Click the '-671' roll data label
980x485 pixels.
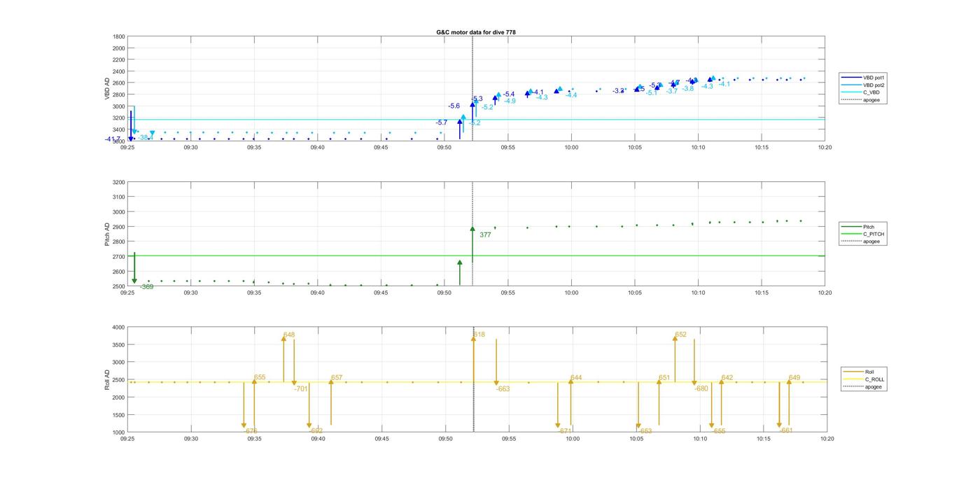[x=565, y=431]
